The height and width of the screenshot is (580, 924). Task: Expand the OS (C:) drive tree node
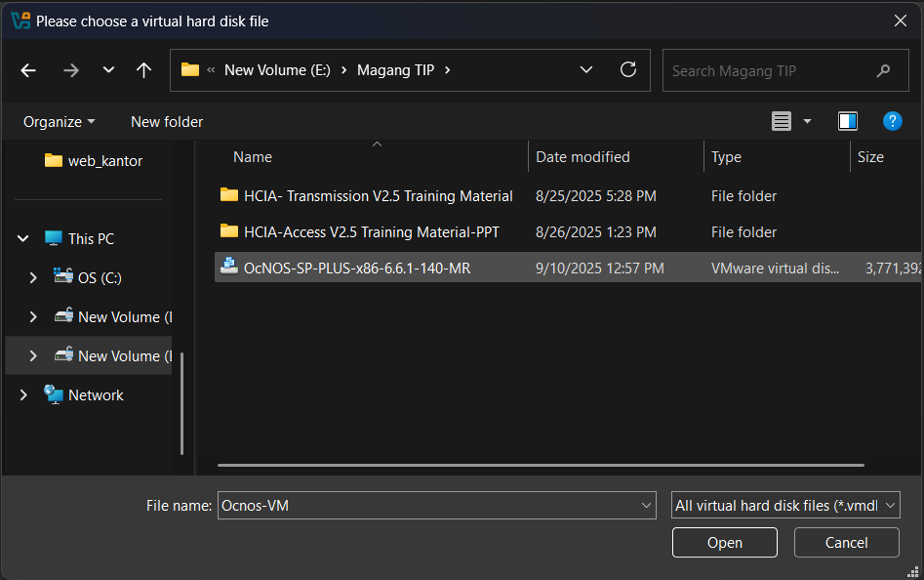pos(33,278)
